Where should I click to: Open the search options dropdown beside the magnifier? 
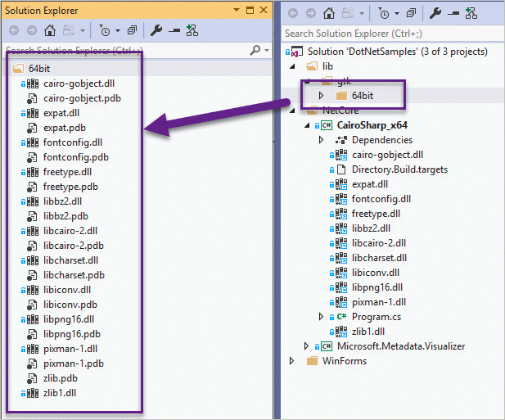267,51
